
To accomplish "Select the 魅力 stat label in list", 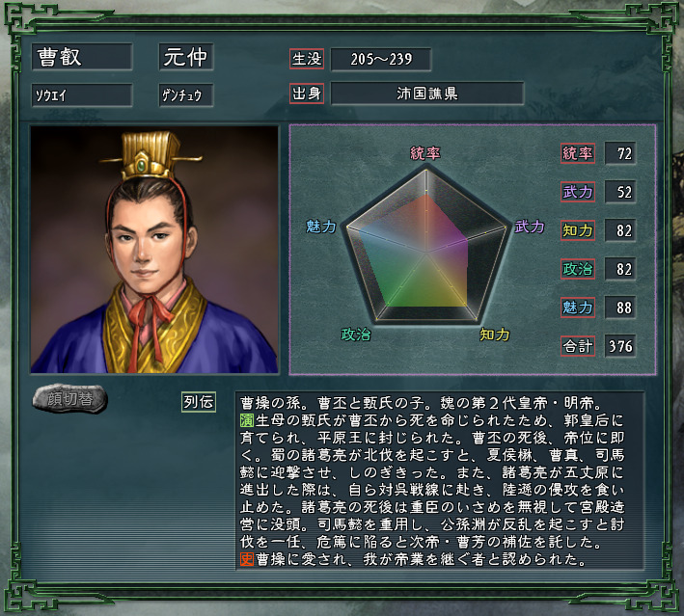I will tap(578, 308).
